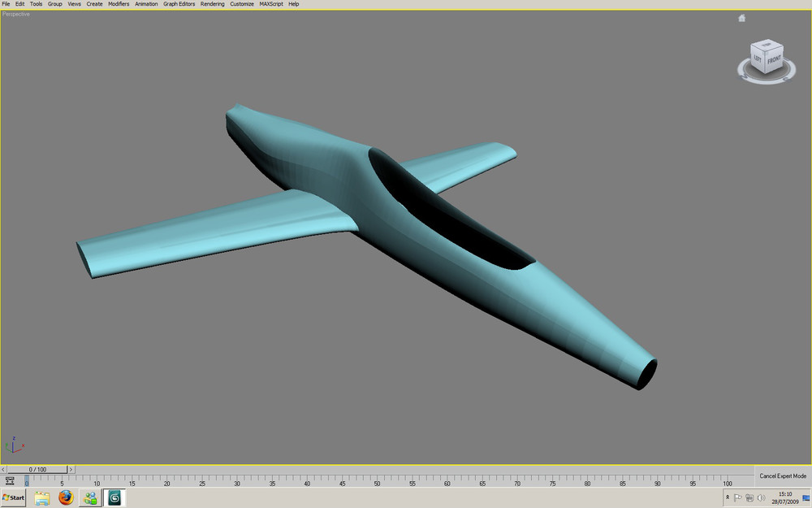Open the File menu
This screenshot has height=508, width=812.
tap(6, 3)
